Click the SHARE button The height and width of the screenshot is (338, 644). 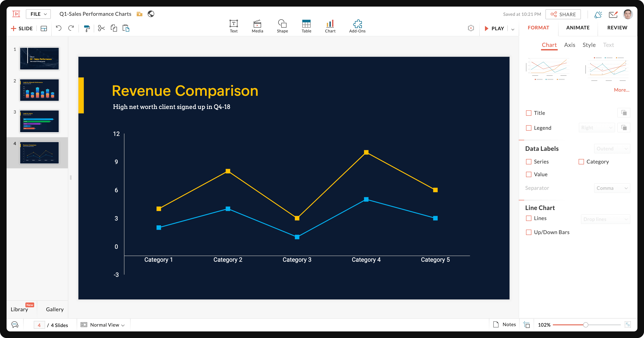pos(563,14)
